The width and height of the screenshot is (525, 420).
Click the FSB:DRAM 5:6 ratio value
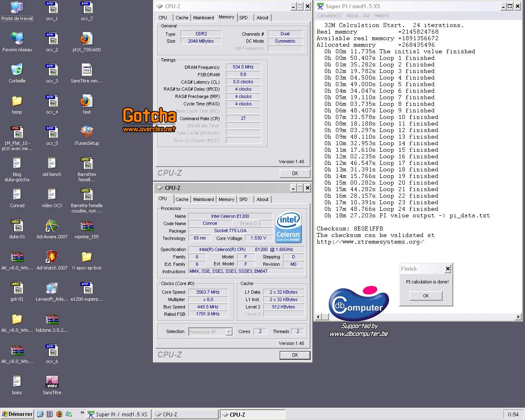[243, 74]
